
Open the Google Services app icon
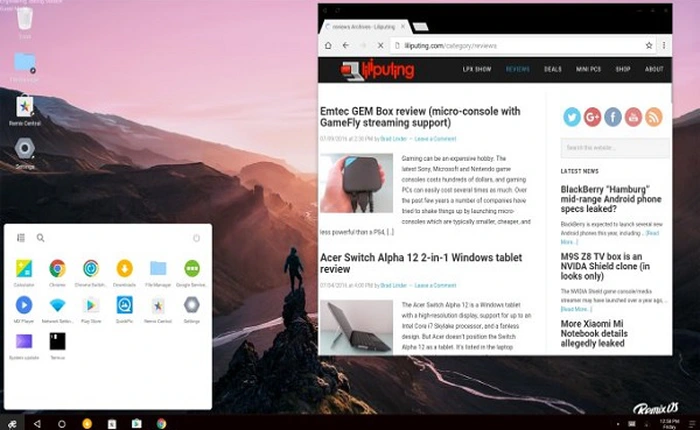click(192, 268)
